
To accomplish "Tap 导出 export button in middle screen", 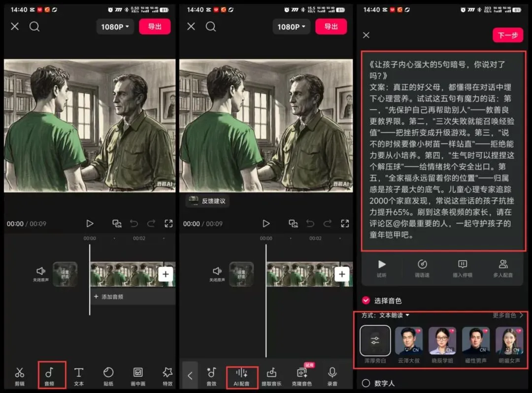I will click(x=331, y=27).
